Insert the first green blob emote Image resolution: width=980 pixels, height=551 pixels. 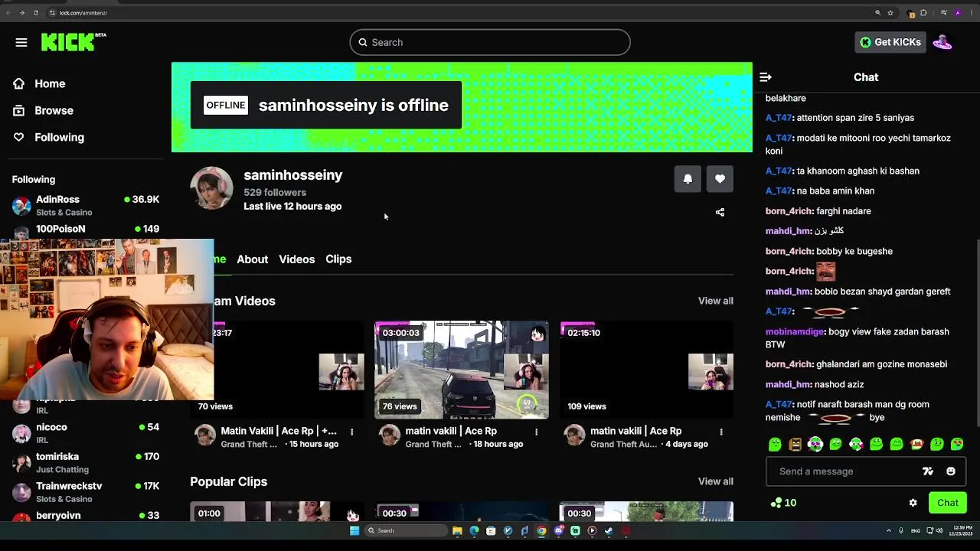775,444
